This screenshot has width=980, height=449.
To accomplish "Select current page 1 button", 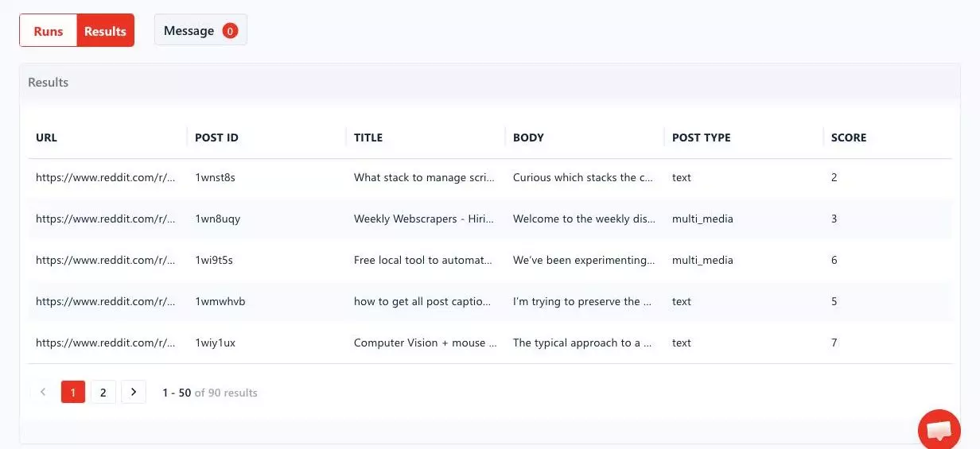I will (x=73, y=392).
